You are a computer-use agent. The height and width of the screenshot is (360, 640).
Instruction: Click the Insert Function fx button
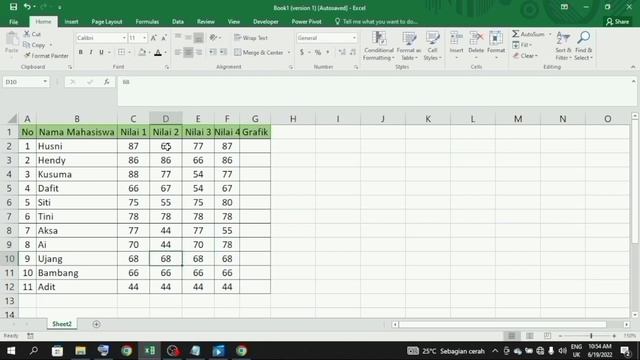coord(107,82)
